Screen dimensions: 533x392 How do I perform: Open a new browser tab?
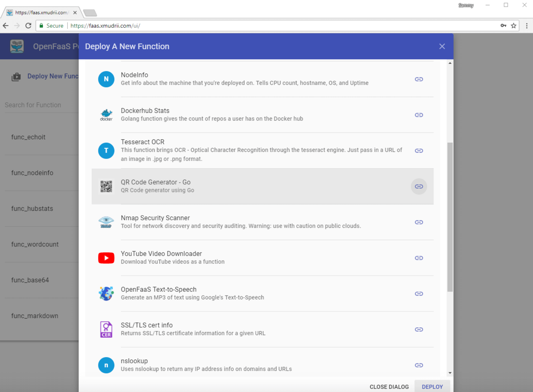click(x=90, y=13)
